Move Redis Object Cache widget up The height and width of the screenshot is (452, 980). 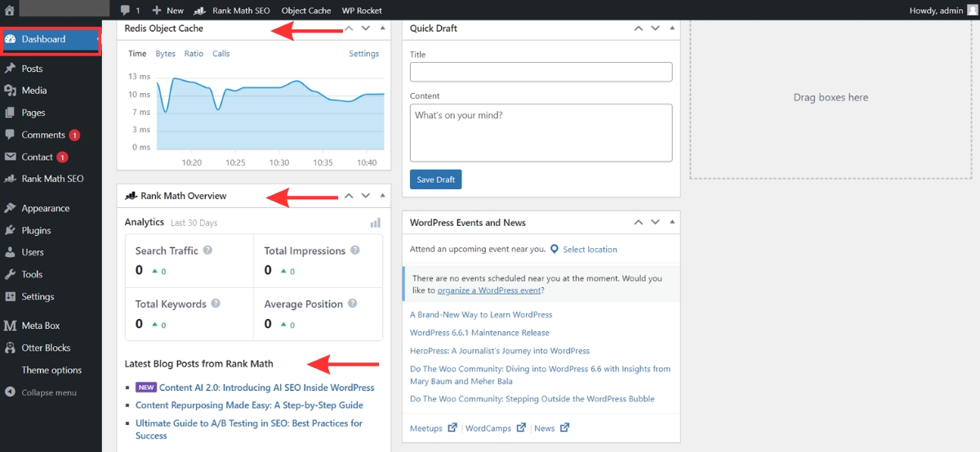349,28
